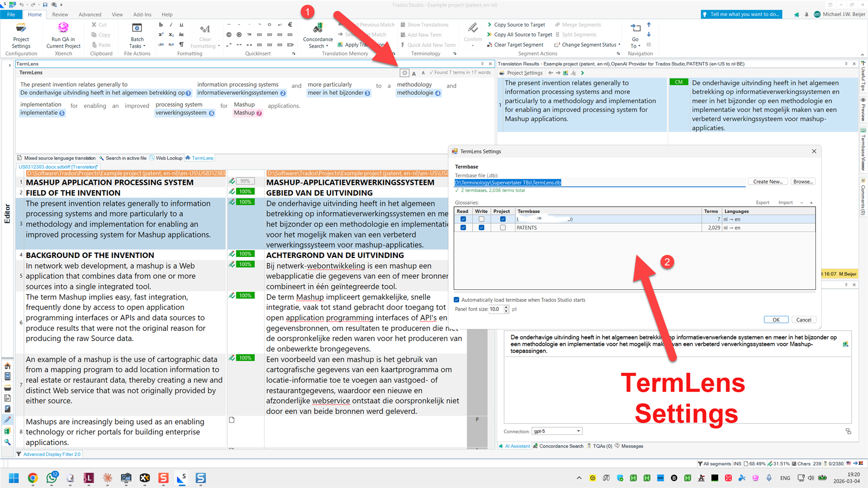The height and width of the screenshot is (488, 868).
Task: Open Batch Tasks in File Actions group
Action: click(x=137, y=35)
